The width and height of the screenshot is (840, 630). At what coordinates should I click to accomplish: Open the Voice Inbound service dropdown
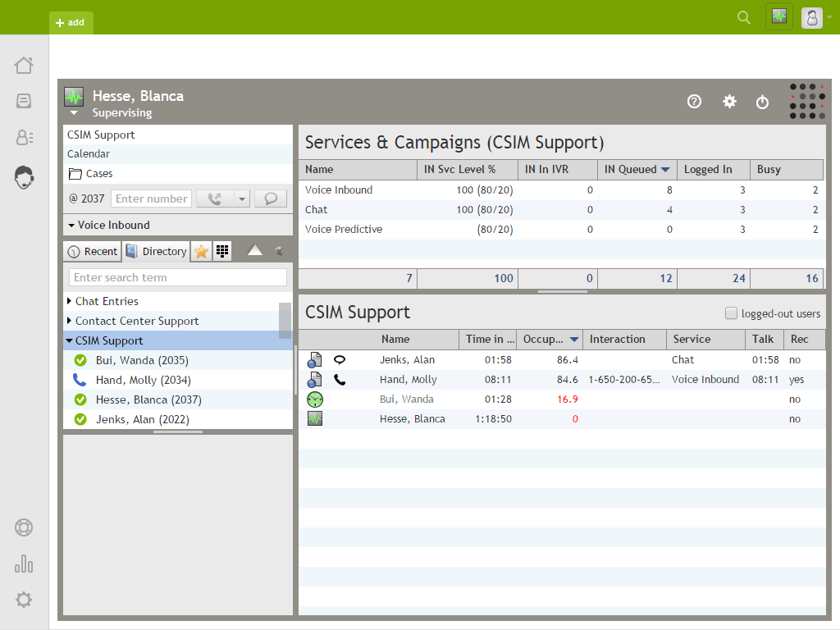pos(72,225)
